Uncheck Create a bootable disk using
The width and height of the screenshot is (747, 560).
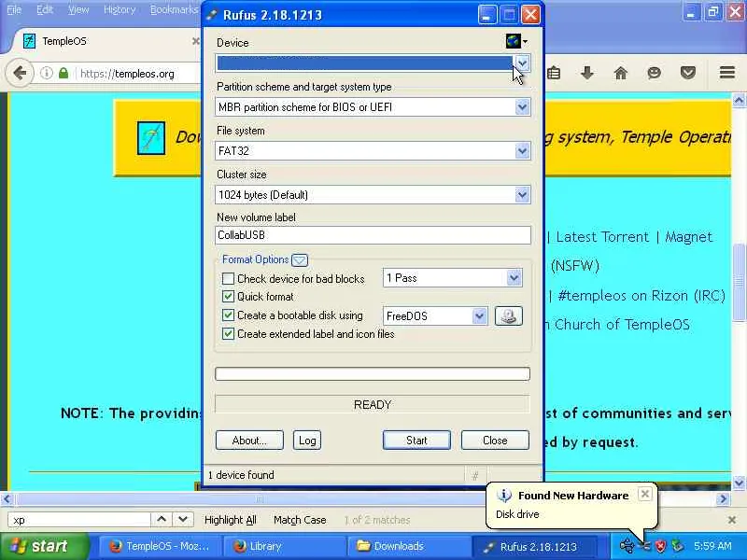click(228, 315)
